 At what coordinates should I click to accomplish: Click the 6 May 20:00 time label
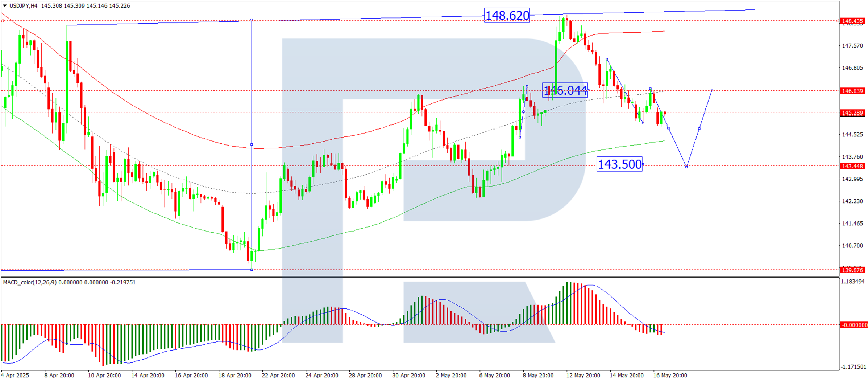(494, 375)
